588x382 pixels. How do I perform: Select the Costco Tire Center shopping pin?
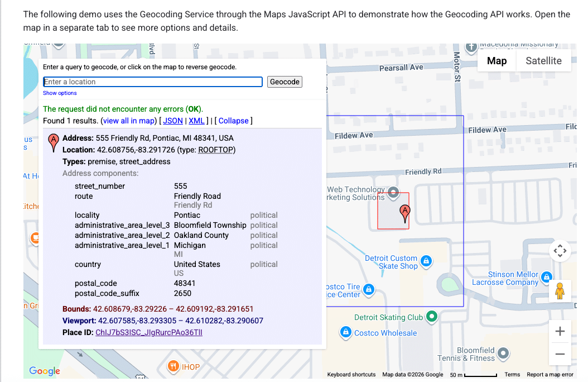click(369, 290)
